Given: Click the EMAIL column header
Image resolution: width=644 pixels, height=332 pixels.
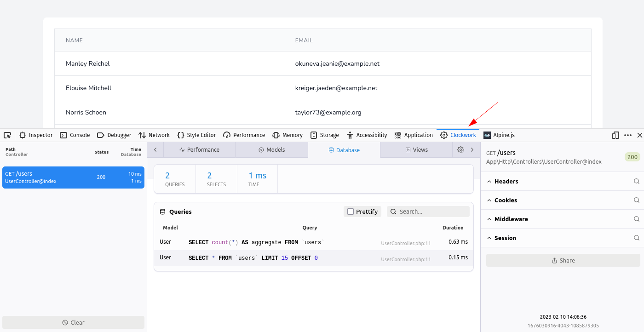Looking at the screenshot, I should click(x=304, y=40).
